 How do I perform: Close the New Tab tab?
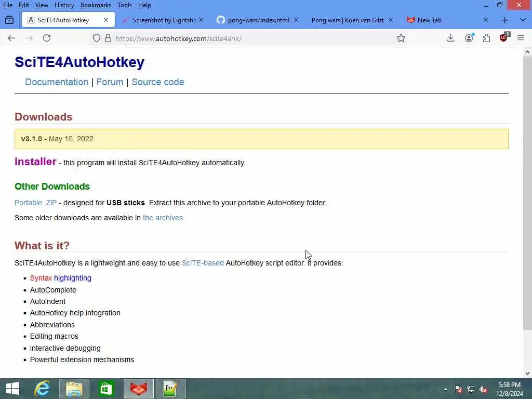pos(486,20)
